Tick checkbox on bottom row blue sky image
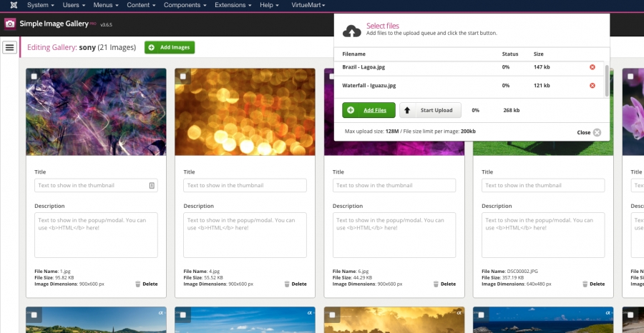 182,315
